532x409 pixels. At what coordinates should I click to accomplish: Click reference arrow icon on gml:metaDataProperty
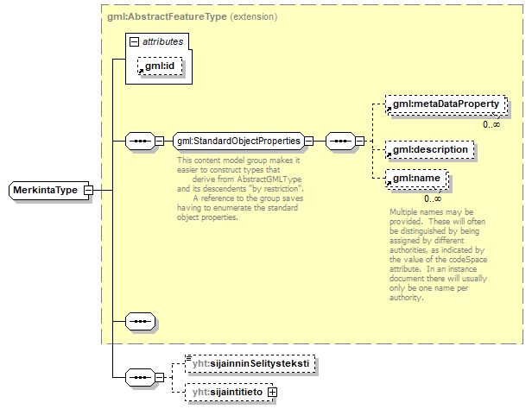[x=389, y=110]
